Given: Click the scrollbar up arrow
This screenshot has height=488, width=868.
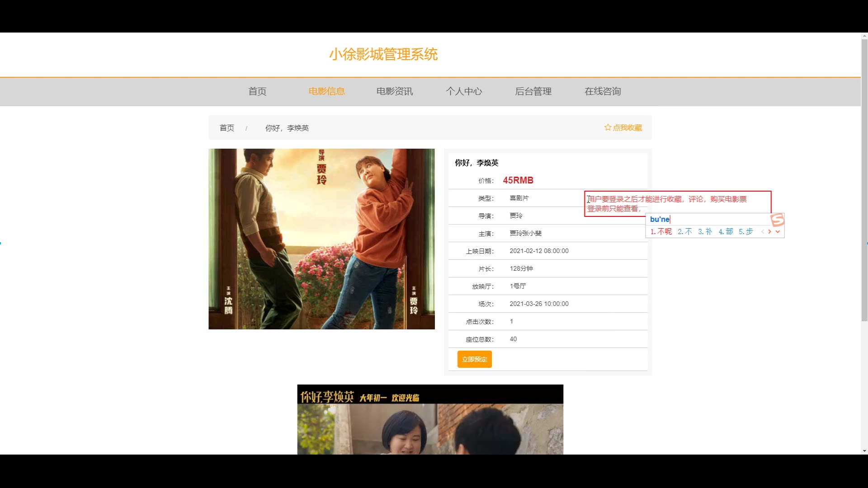Looking at the screenshot, I should pyautogui.click(x=864, y=35).
